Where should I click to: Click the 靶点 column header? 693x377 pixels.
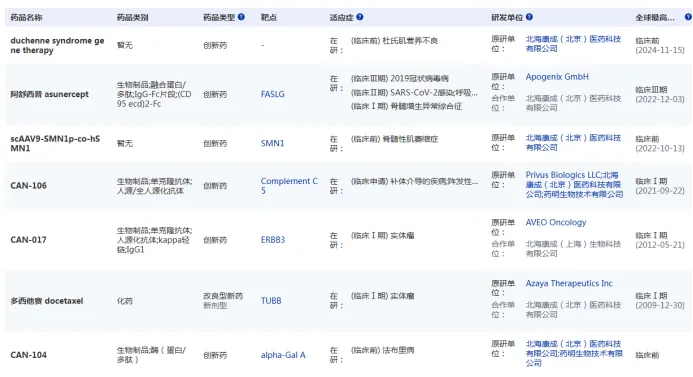(269, 18)
